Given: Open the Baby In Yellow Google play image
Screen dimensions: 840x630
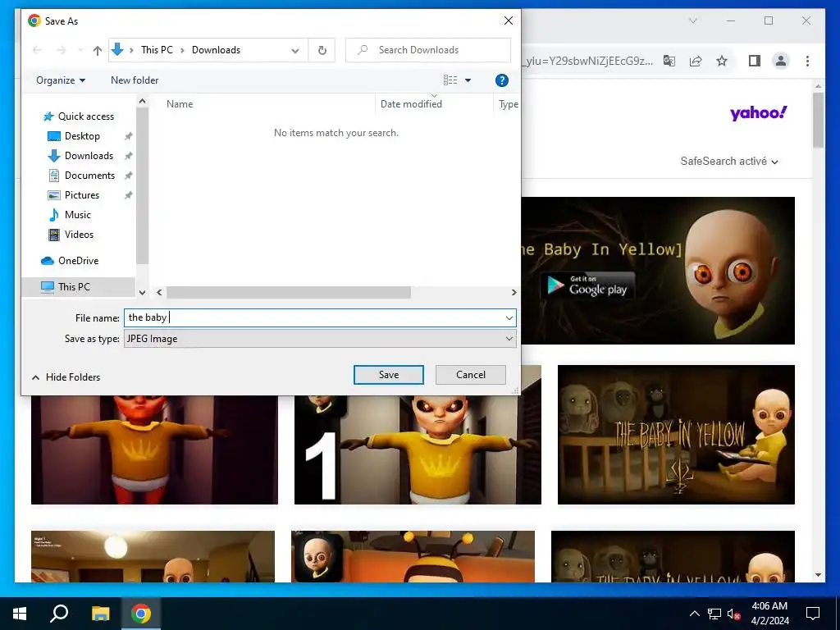Looking at the screenshot, I should 657,271.
